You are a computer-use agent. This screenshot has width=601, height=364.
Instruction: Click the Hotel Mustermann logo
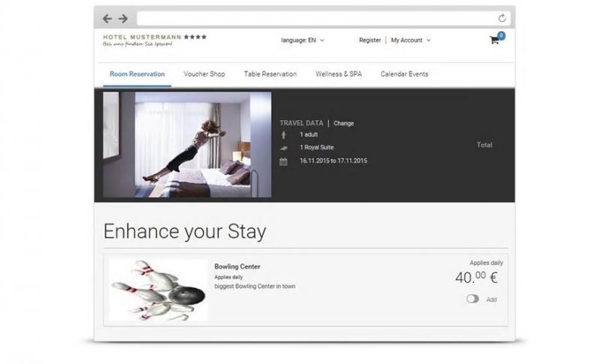[x=155, y=41]
